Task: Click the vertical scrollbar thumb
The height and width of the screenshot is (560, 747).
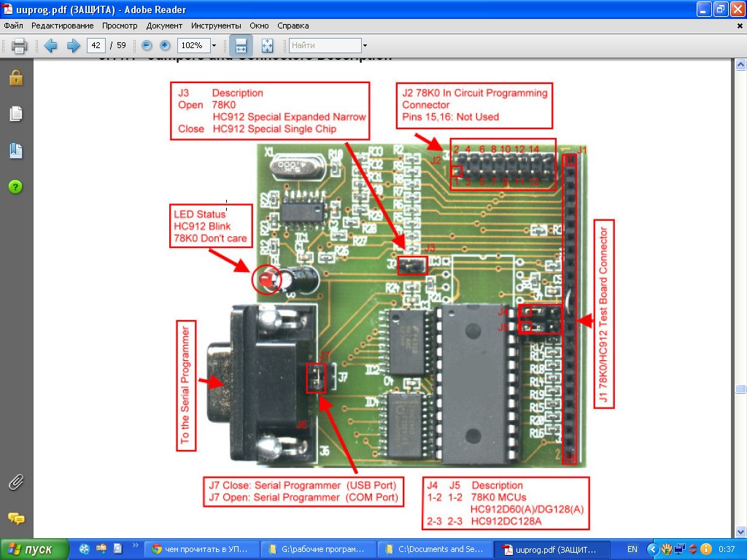Action: tap(740, 389)
